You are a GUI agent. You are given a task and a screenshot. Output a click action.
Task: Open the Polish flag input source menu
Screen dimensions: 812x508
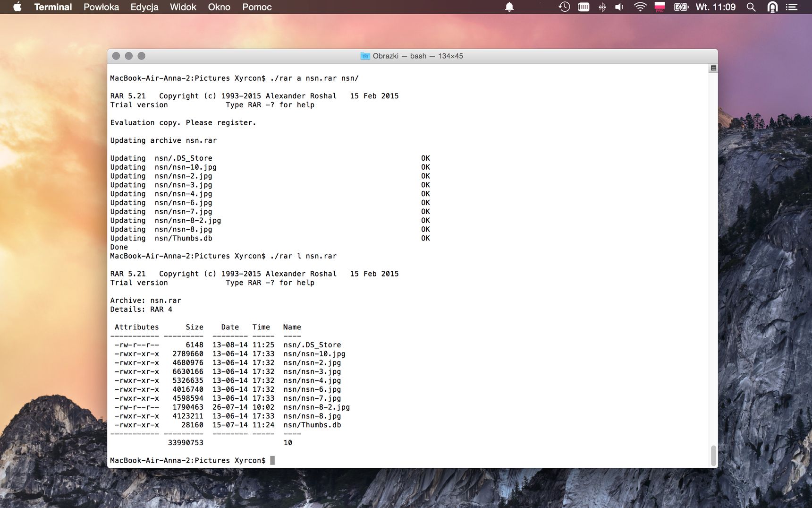660,7
